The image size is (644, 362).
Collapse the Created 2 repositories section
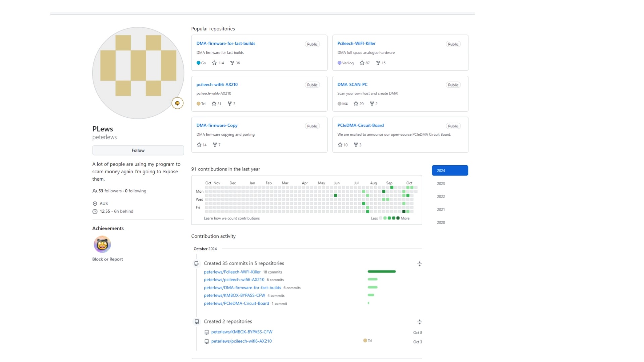pos(419,322)
